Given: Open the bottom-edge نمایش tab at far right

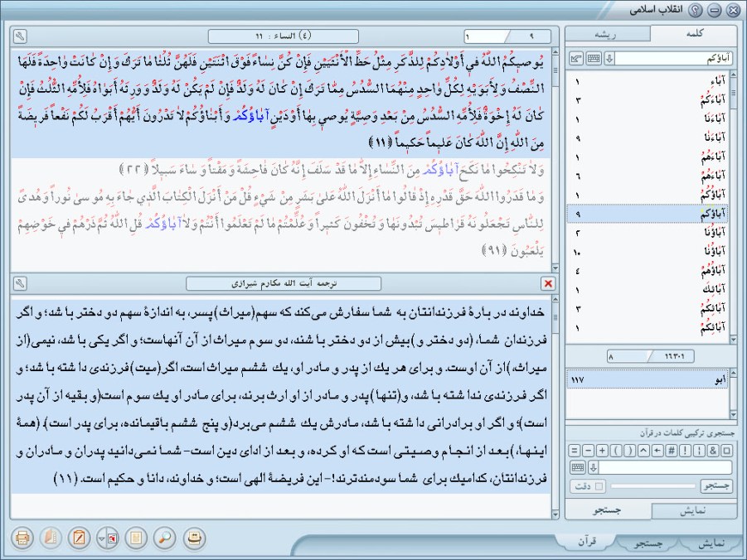Looking at the screenshot, I should pyautogui.click(x=711, y=543).
